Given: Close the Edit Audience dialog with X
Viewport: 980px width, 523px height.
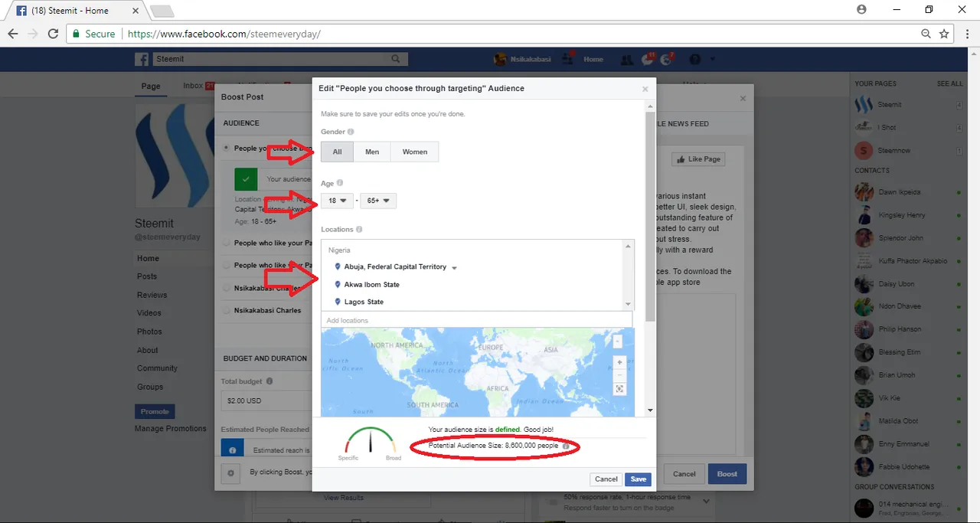Looking at the screenshot, I should coord(645,89).
